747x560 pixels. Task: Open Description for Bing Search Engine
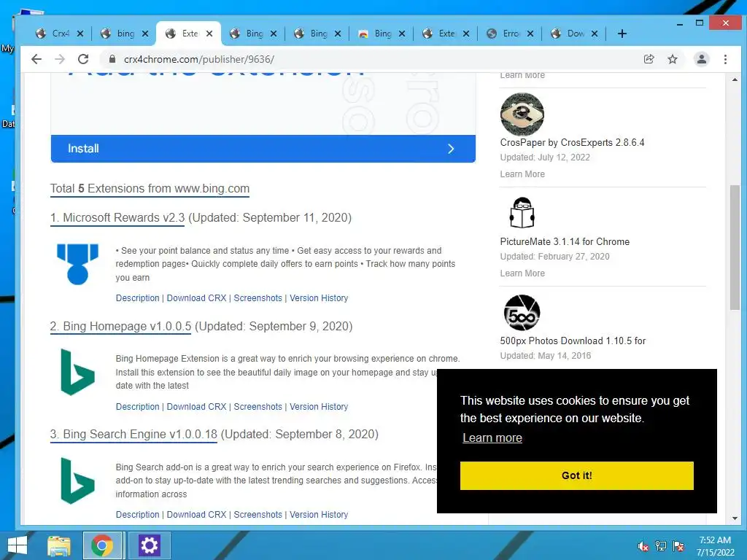138,515
